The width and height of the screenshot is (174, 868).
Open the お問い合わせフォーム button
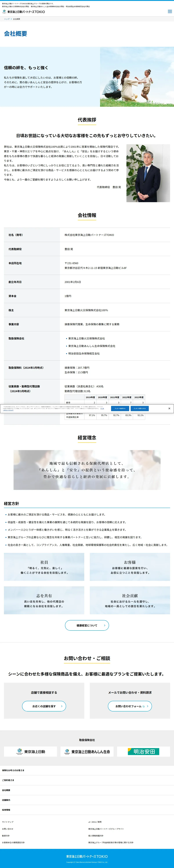[x=130, y=706]
